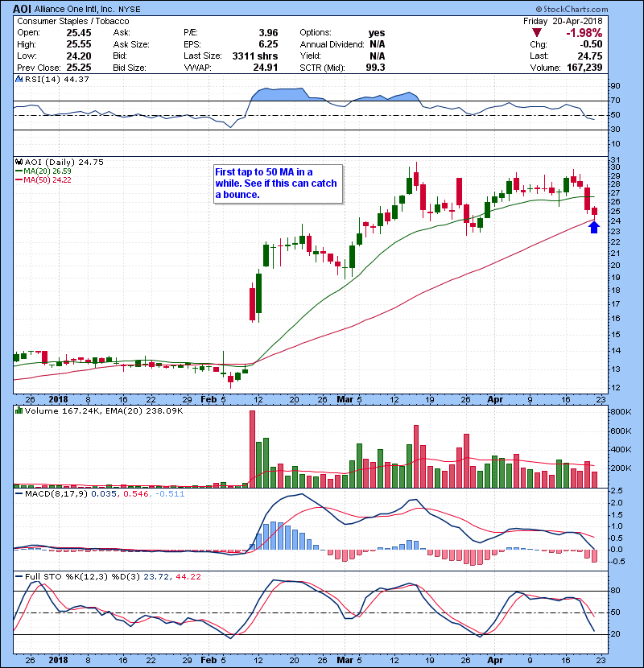Click the RSI indicator panel icon

(x=19, y=79)
